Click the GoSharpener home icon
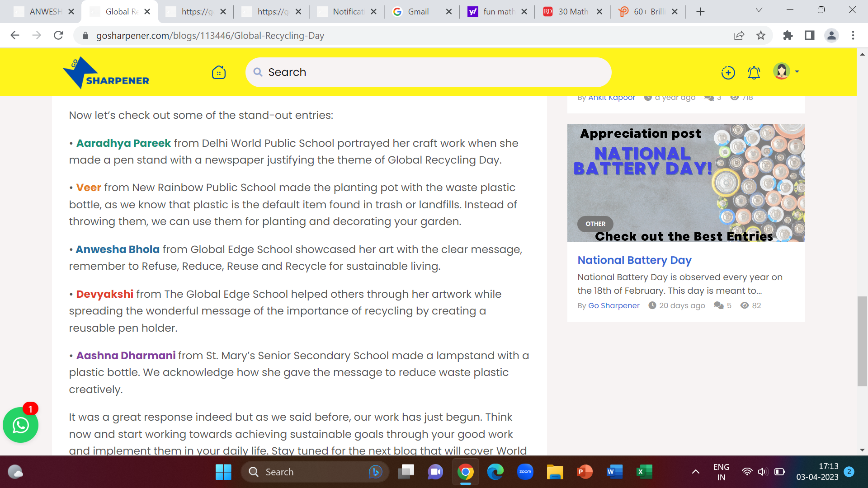The image size is (868, 488). click(x=219, y=72)
